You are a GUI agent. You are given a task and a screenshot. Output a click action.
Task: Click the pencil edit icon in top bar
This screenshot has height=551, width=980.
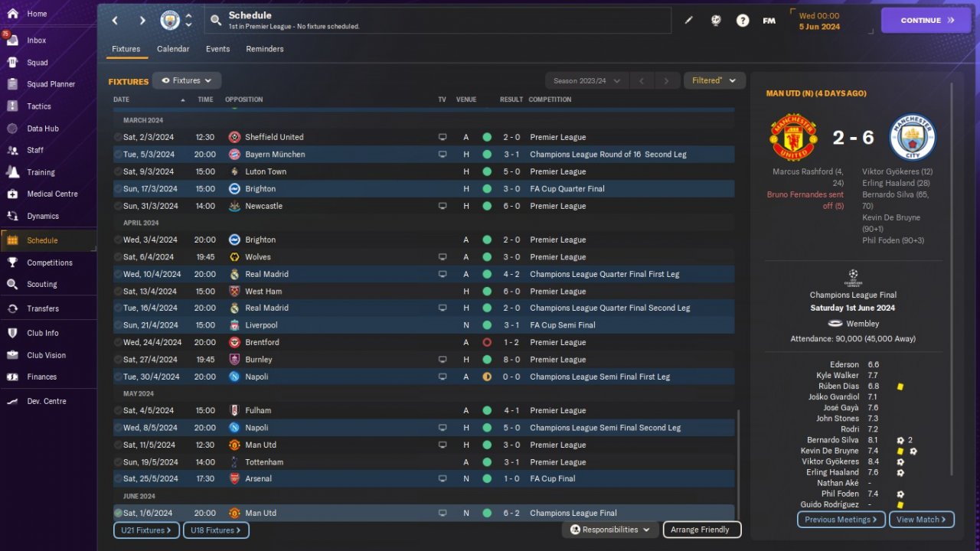coord(688,21)
